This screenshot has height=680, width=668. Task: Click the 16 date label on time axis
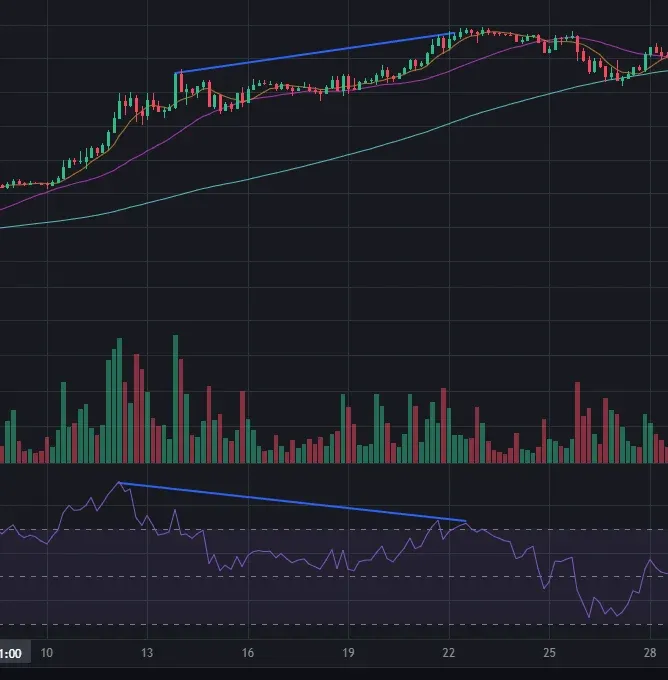(248, 653)
